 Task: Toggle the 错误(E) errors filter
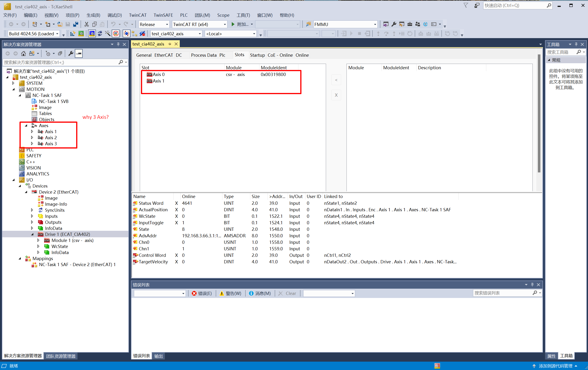[x=202, y=293]
